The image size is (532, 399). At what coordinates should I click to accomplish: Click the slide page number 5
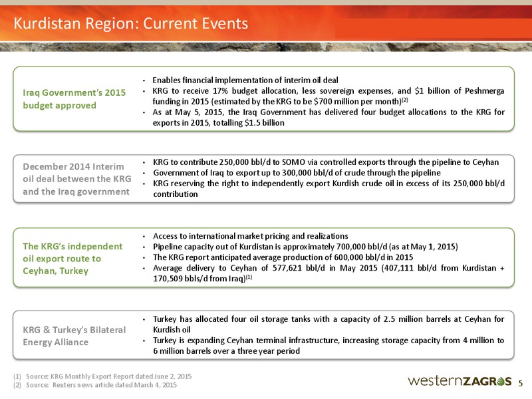(x=521, y=384)
